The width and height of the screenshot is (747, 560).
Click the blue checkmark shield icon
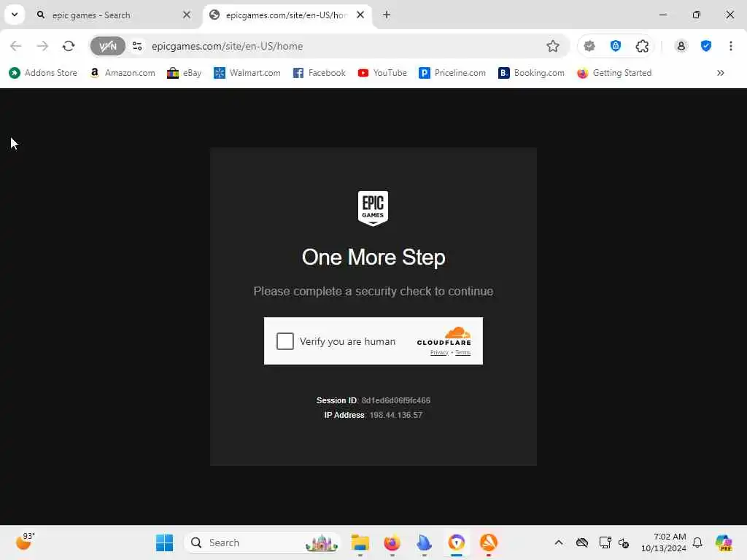coord(706,46)
